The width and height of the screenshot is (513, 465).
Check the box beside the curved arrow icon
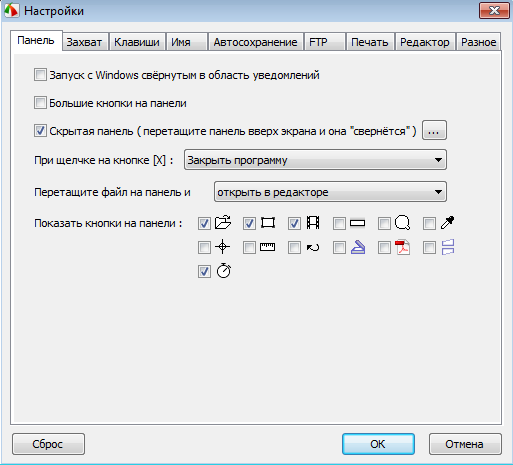(x=294, y=248)
